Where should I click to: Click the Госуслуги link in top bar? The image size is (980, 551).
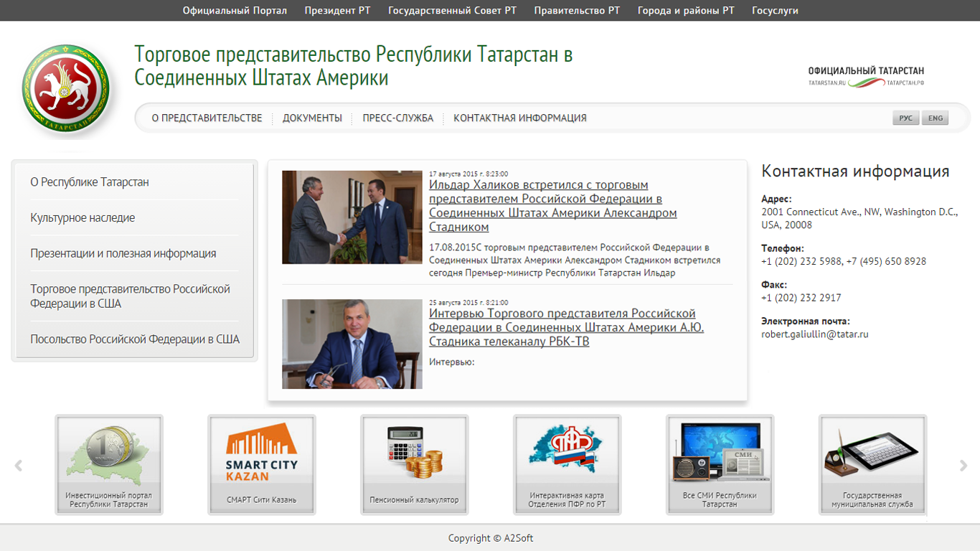tap(775, 11)
